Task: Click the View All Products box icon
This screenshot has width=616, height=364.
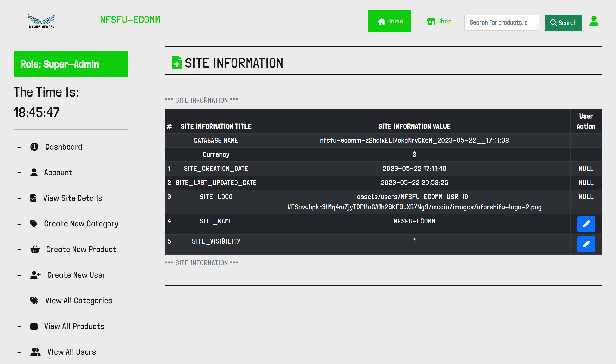Action: (x=34, y=326)
